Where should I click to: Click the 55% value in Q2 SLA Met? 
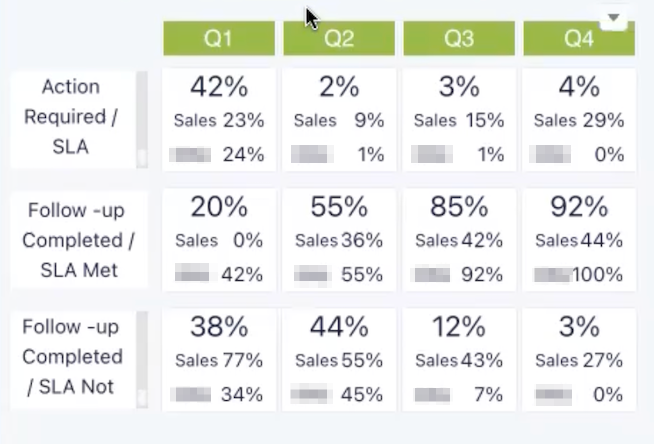[x=339, y=208]
